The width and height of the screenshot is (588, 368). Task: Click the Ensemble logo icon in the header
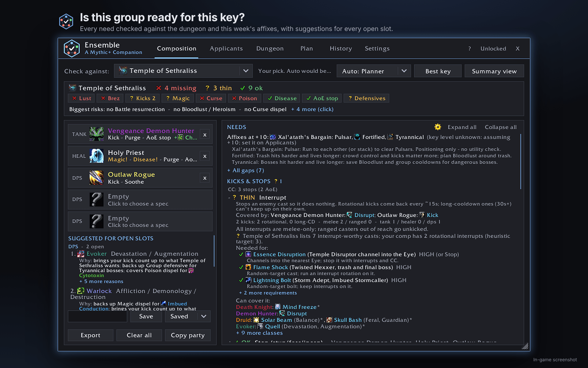pos(72,48)
